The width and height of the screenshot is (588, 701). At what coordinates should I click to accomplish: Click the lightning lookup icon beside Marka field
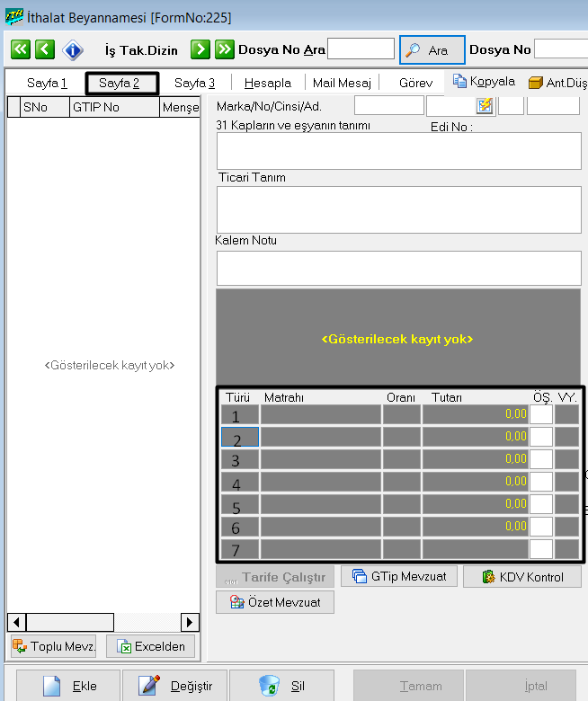(485, 106)
